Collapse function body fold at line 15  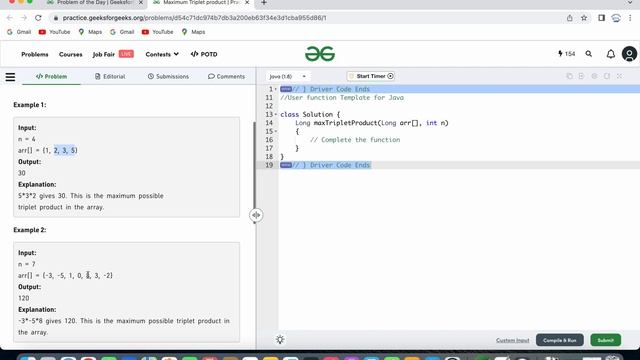point(276,131)
